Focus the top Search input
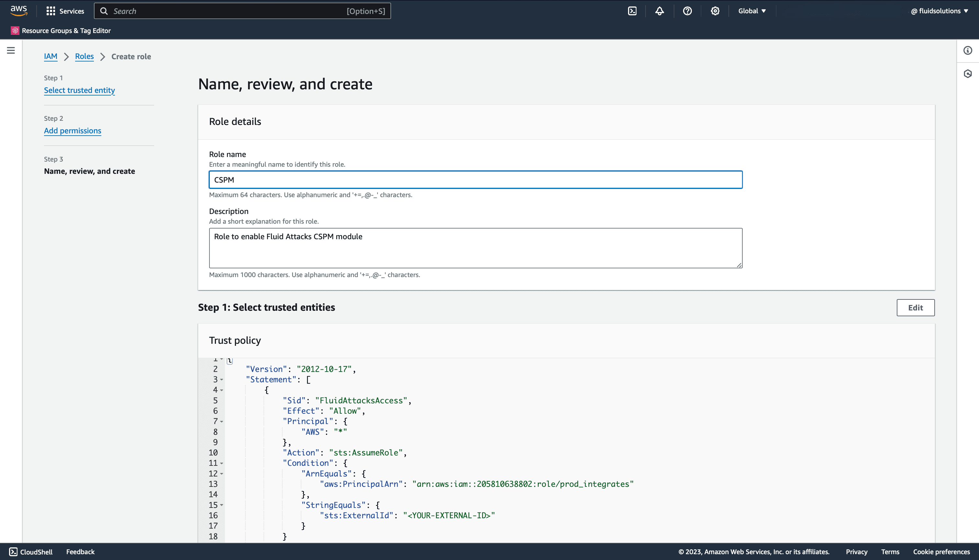The width and height of the screenshot is (979, 560). point(242,11)
